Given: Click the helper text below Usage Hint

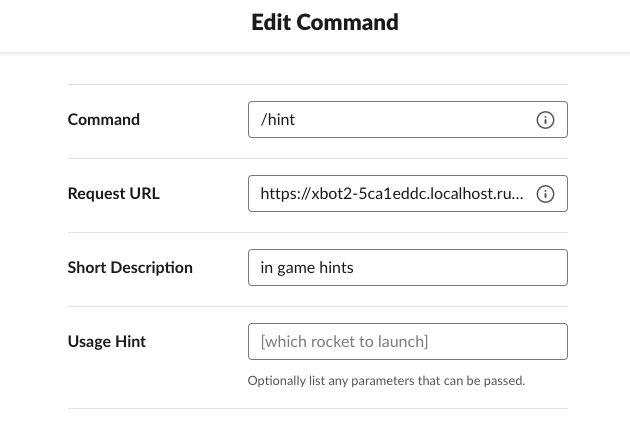Looking at the screenshot, I should point(386,381).
